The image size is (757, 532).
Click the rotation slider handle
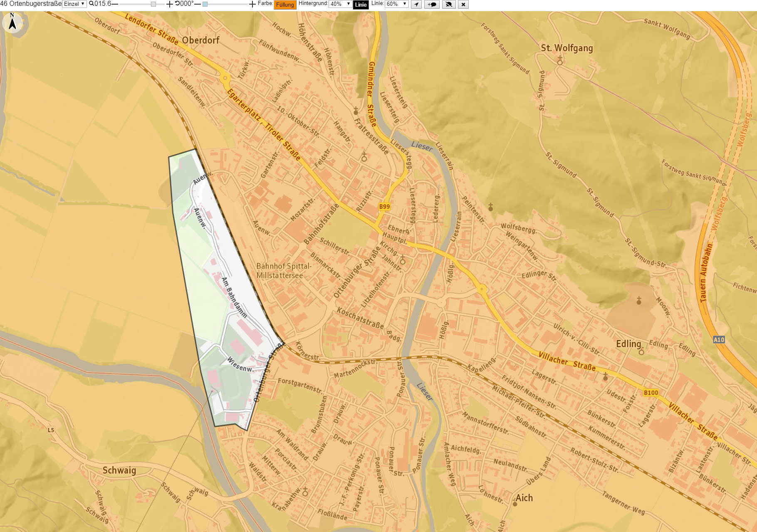click(205, 4)
